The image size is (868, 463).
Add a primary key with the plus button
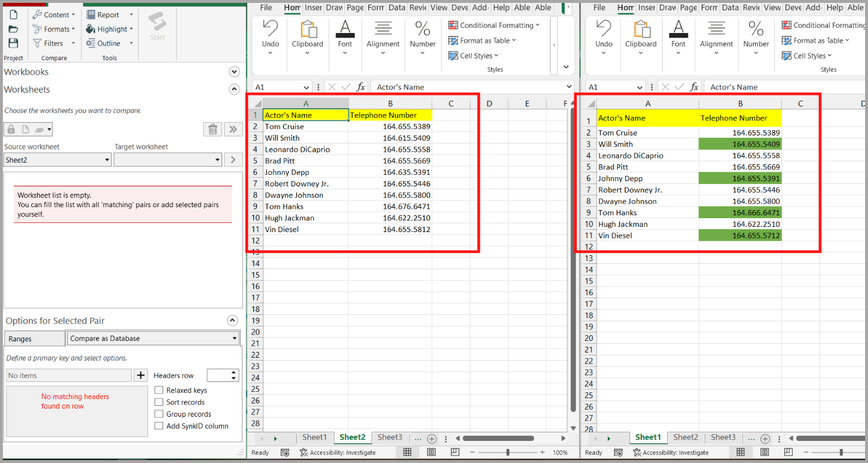[141, 375]
